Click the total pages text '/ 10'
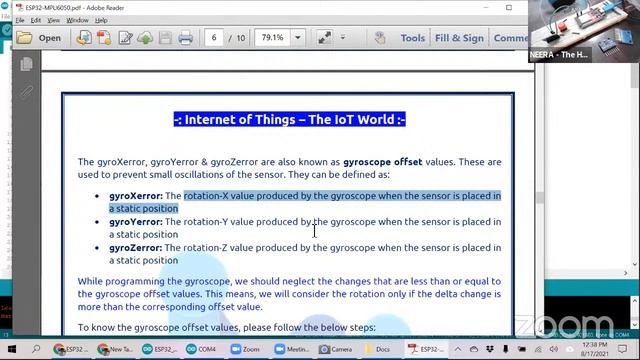Viewport: 640px width, 360px height. 237,38
